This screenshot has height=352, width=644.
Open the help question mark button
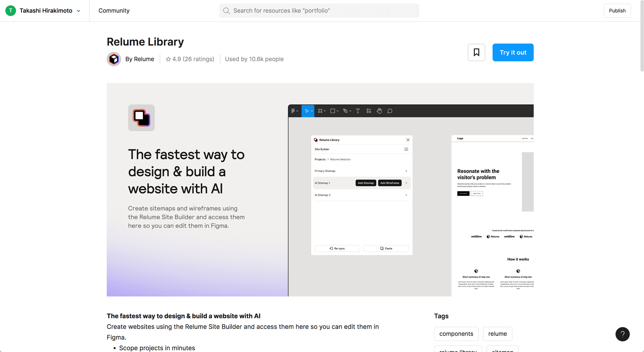(623, 334)
